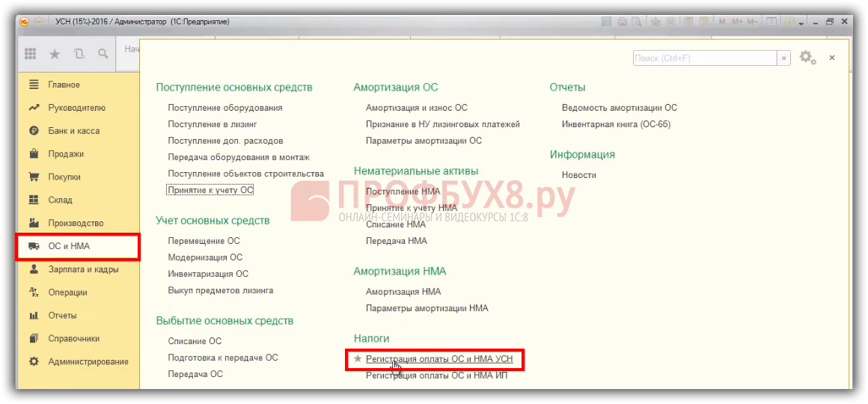Click the magnifier search icon in the tools panel

click(x=103, y=54)
